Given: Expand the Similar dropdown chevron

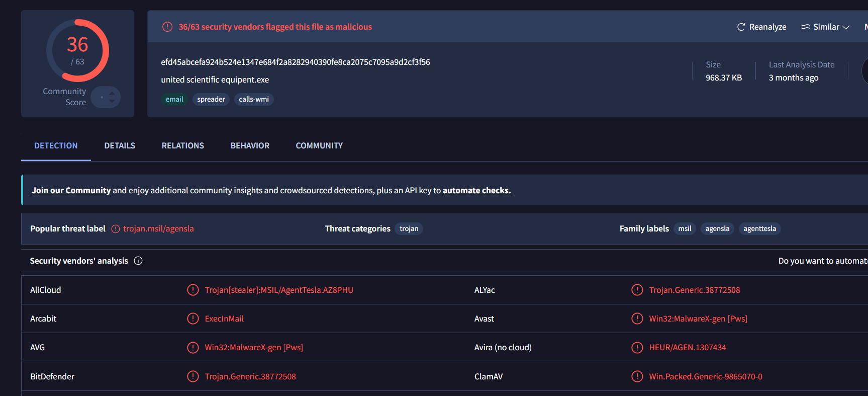Looking at the screenshot, I should pyautogui.click(x=846, y=27).
